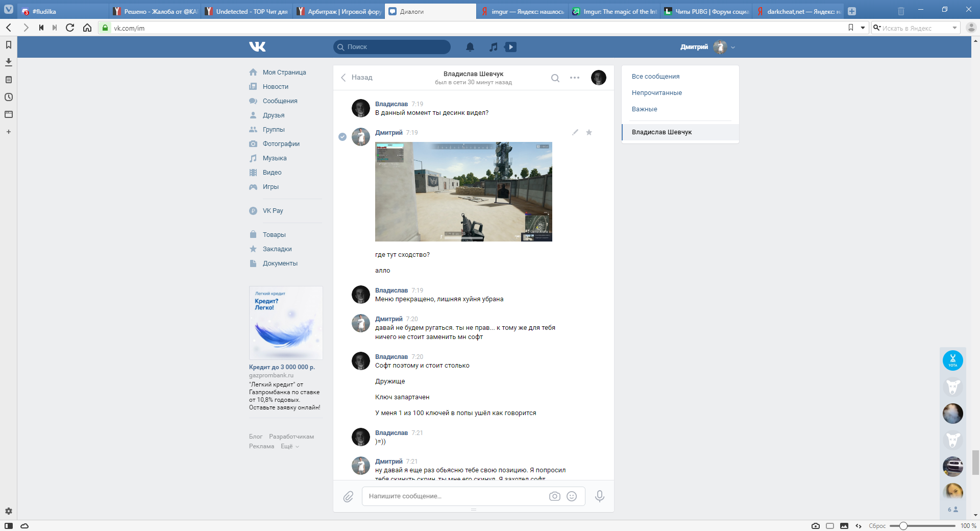The height and width of the screenshot is (531, 980).
Task: Click the attach file paperclip icon
Action: click(x=348, y=496)
